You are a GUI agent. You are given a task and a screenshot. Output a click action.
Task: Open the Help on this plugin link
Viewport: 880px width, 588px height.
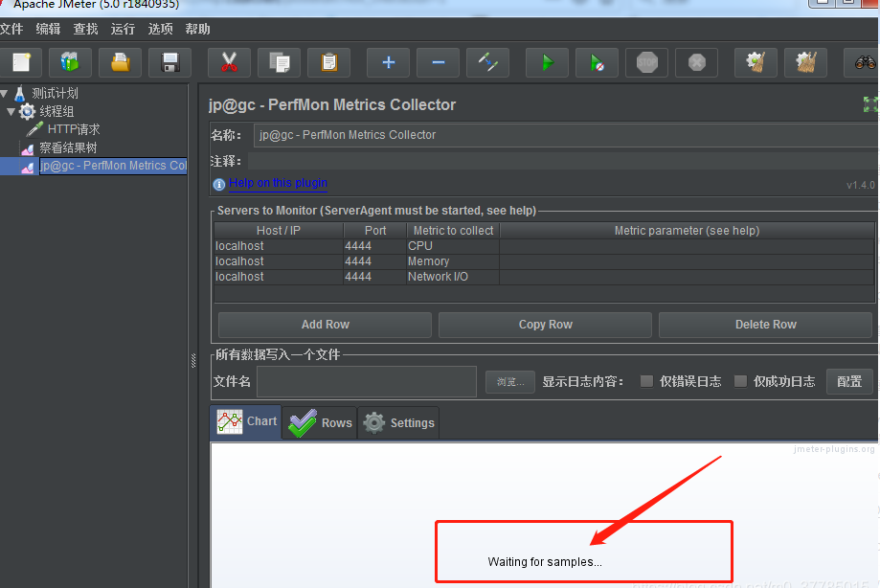pyautogui.click(x=278, y=183)
